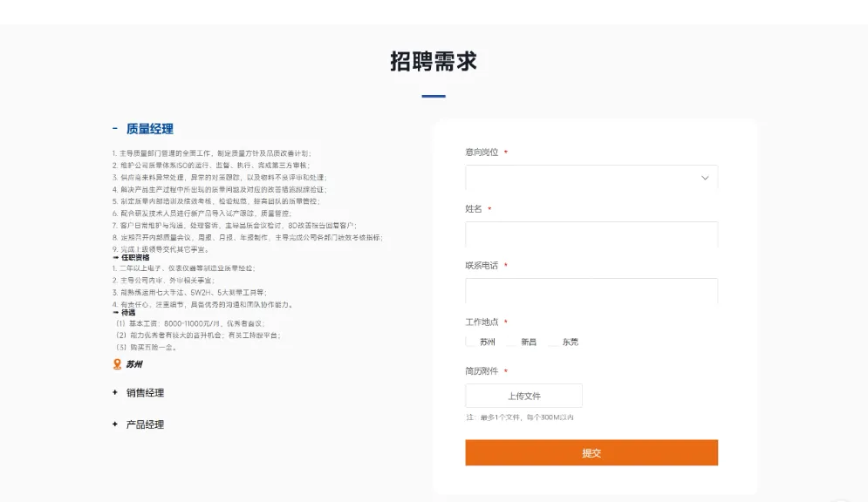
Task: Open the 意向岗位 position dropdown
Action: 591,178
